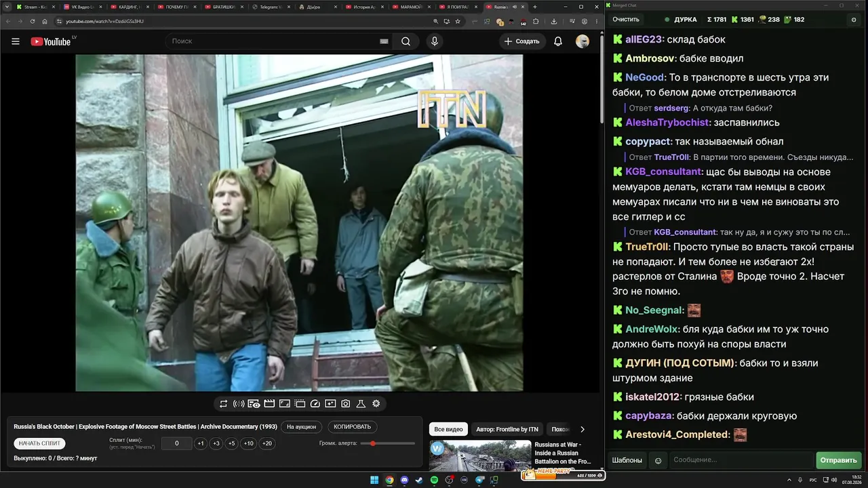Open the new browser tab button
This screenshot has height=488, width=868.
coord(535,7)
